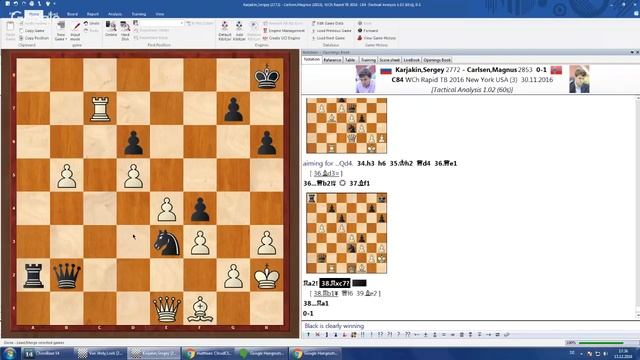Screen dimensions: 640x360
Task: Click Karjakin's player photo
Action: coord(365,79)
